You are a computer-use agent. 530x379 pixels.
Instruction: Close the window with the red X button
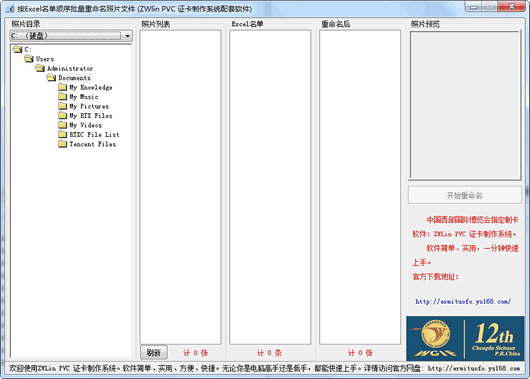click(512, 6)
